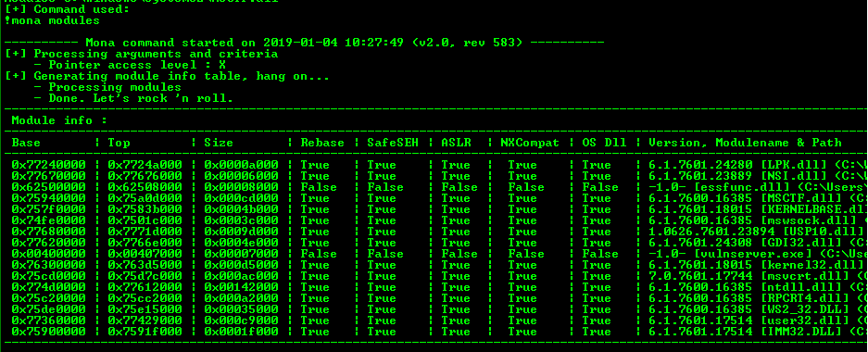Click the 'ASLR' column header

click(x=456, y=143)
